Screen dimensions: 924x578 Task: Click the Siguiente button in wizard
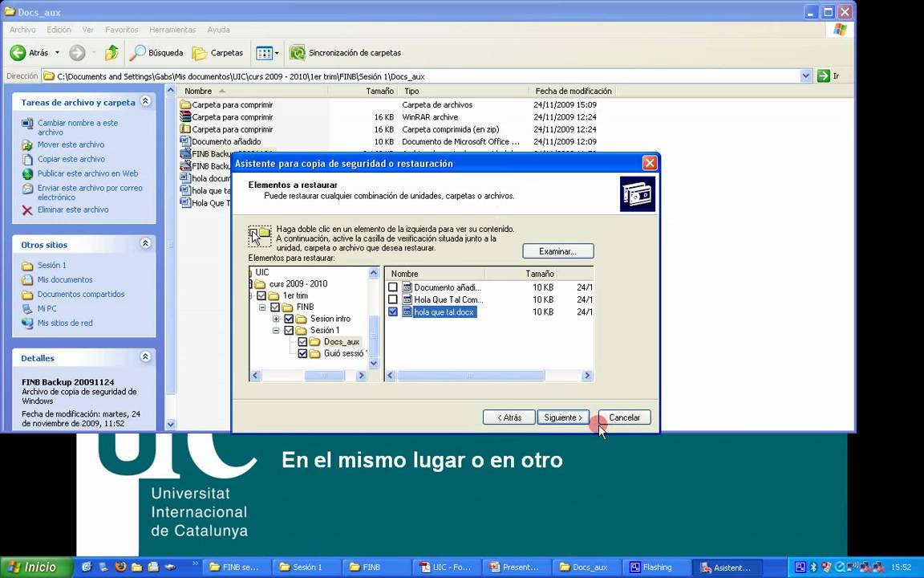(563, 417)
